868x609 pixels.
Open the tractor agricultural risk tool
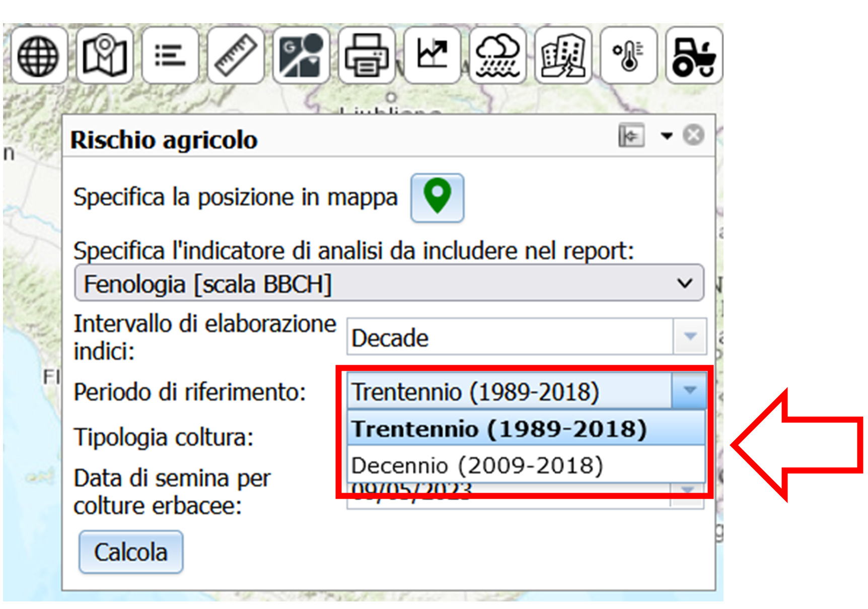(x=694, y=55)
